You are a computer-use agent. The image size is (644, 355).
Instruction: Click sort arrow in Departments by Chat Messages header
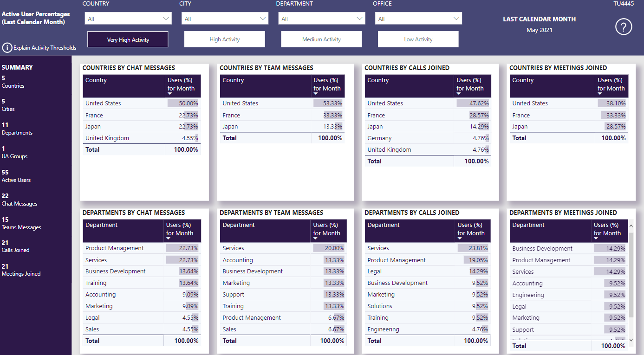pyautogui.click(x=169, y=239)
